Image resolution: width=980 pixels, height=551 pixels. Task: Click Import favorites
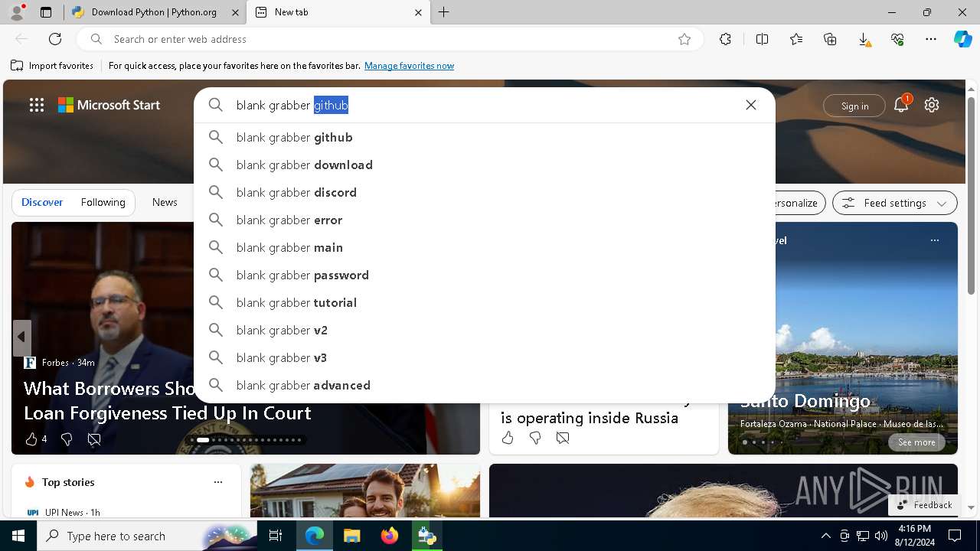(x=52, y=66)
